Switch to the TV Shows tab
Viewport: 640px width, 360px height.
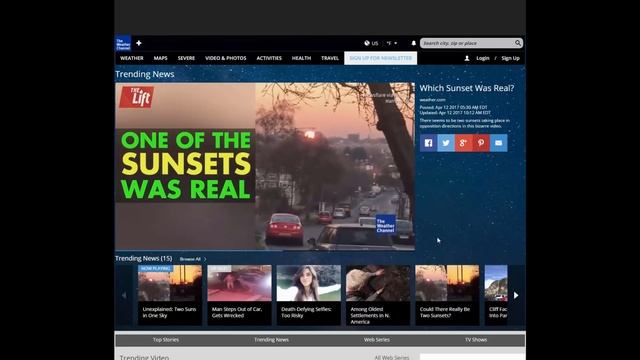tap(476, 340)
